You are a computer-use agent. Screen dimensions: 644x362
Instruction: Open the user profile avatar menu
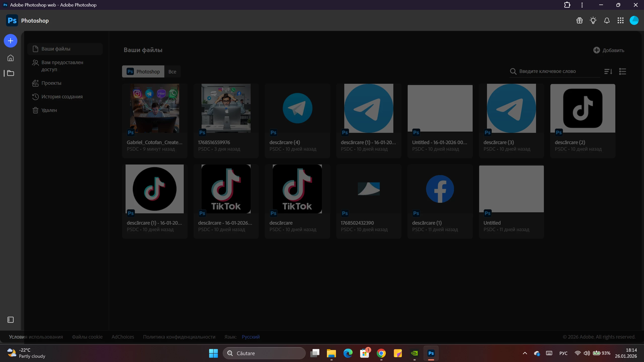[634, 21]
